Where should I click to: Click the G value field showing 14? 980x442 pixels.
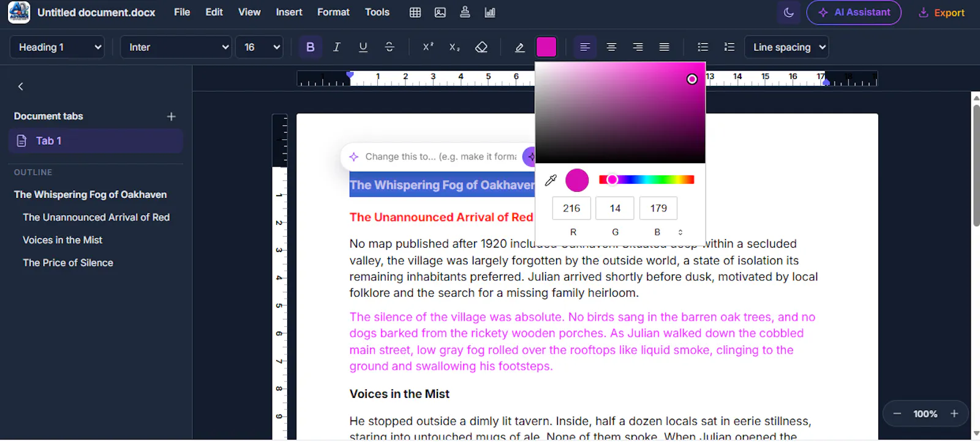615,208
